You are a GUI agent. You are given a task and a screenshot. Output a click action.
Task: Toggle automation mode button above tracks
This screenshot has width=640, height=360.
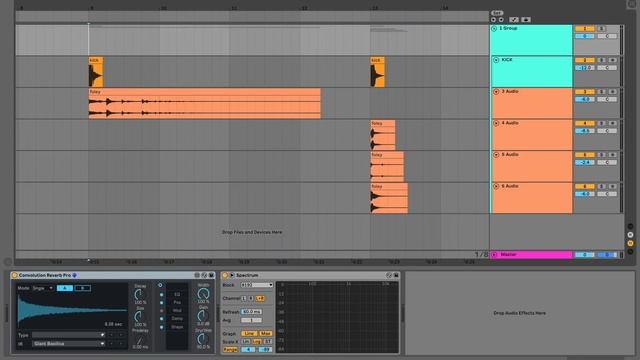click(514, 20)
